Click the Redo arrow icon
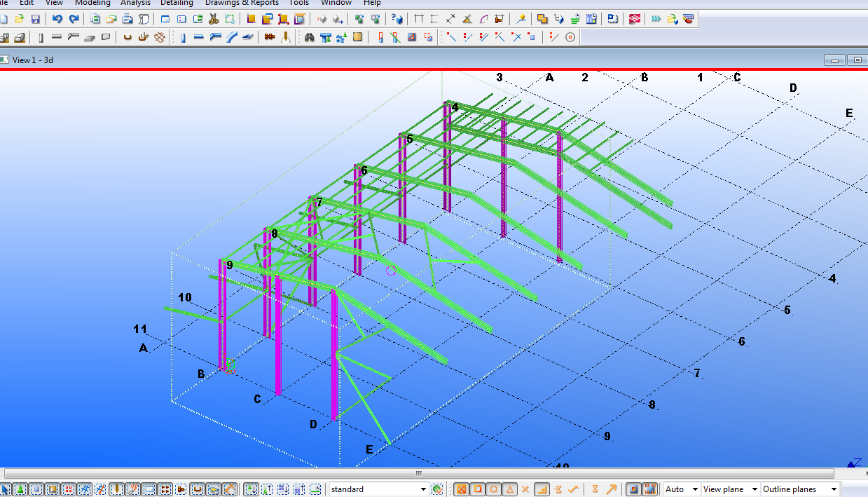 coord(74,19)
